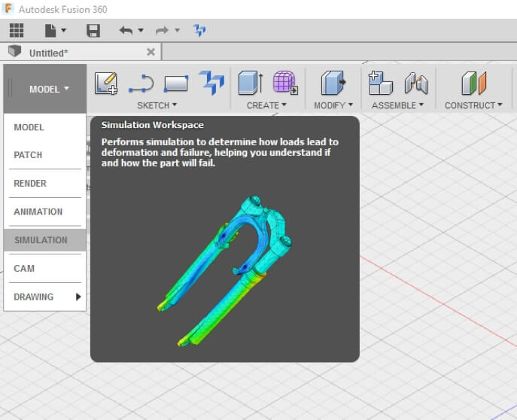Select the Line sketch tool
The image size is (517, 420).
tap(141, 83)
